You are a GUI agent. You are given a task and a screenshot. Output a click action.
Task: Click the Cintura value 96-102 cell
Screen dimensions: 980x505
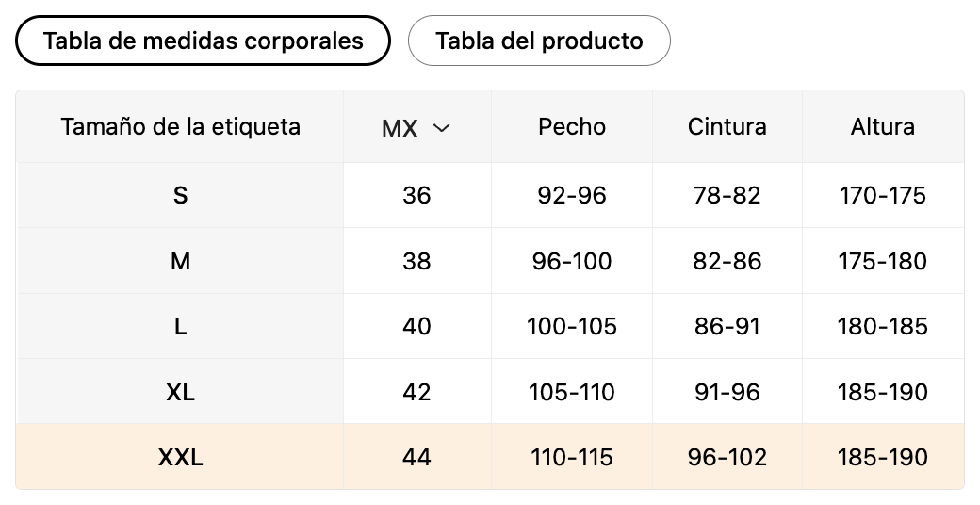tap(727, 457)
